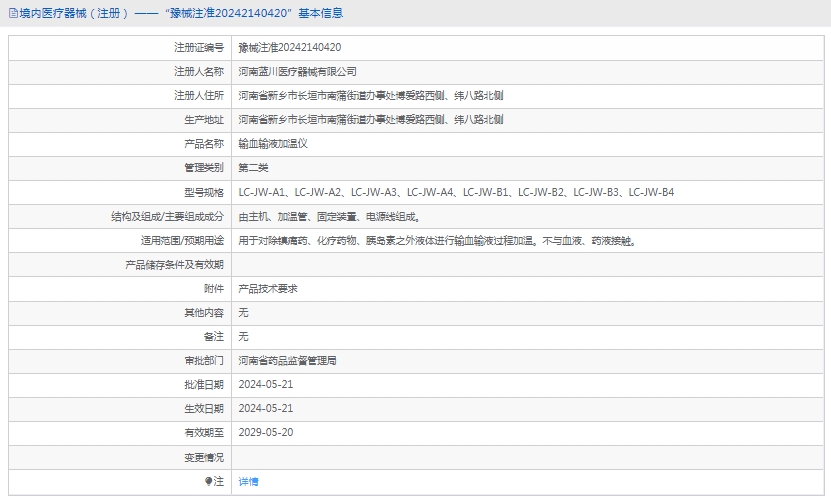Click the 产品储存条件及有效期 row label
831x498 pixels.
174,264
